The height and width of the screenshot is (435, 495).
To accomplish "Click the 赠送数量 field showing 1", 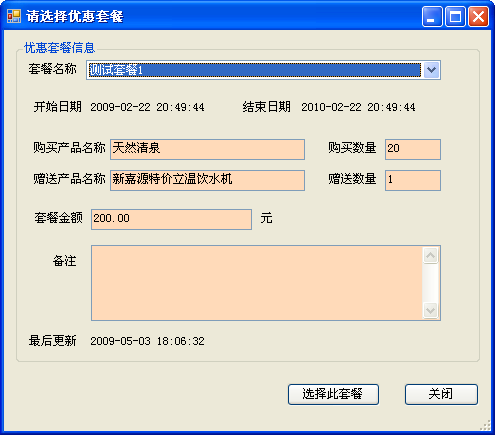I will click(413, 180).
